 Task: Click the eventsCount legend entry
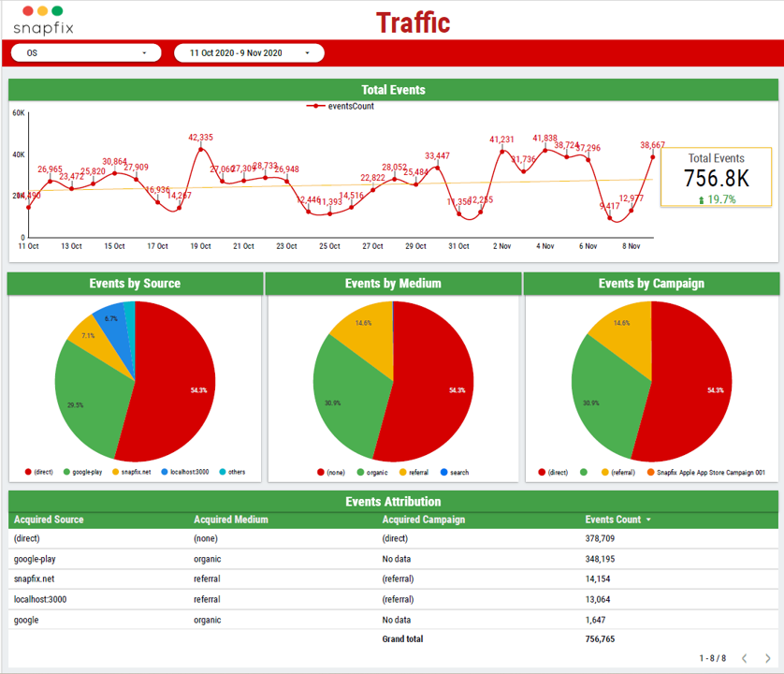pos(340,106)
